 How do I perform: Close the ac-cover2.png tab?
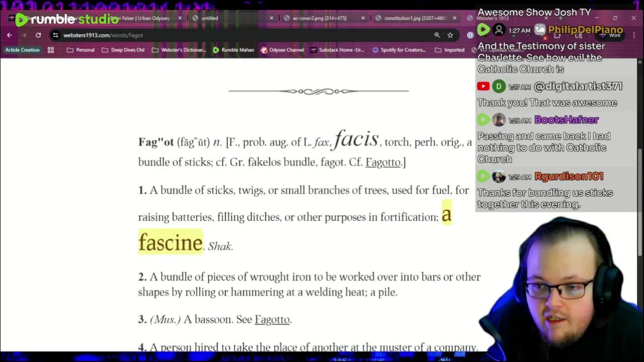[363, 18]
